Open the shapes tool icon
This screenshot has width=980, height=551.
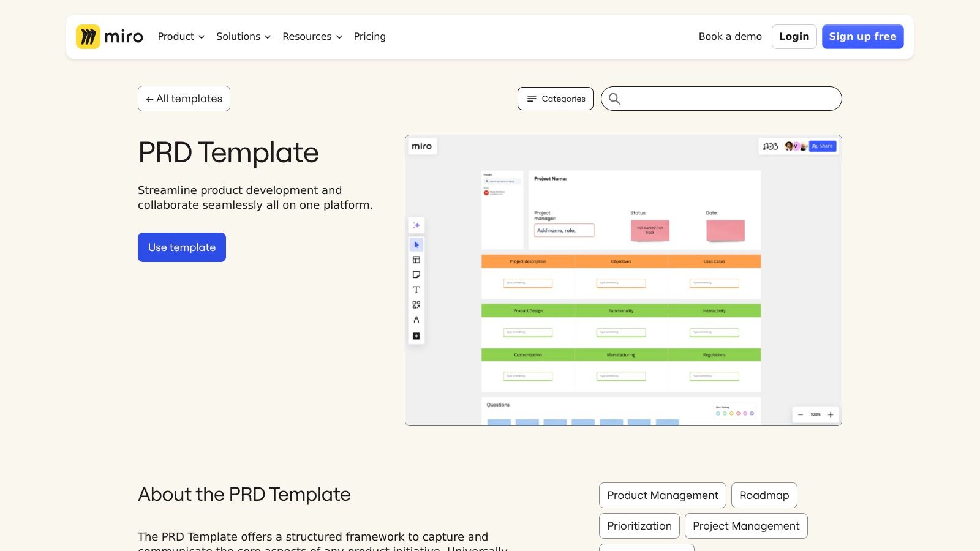[x=417, y=305]
